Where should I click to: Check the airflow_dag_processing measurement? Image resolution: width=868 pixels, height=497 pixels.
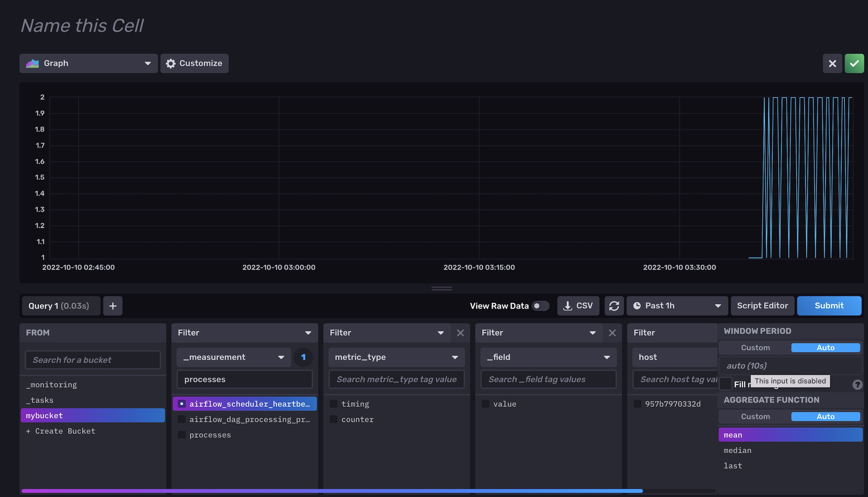pos(182,419)
